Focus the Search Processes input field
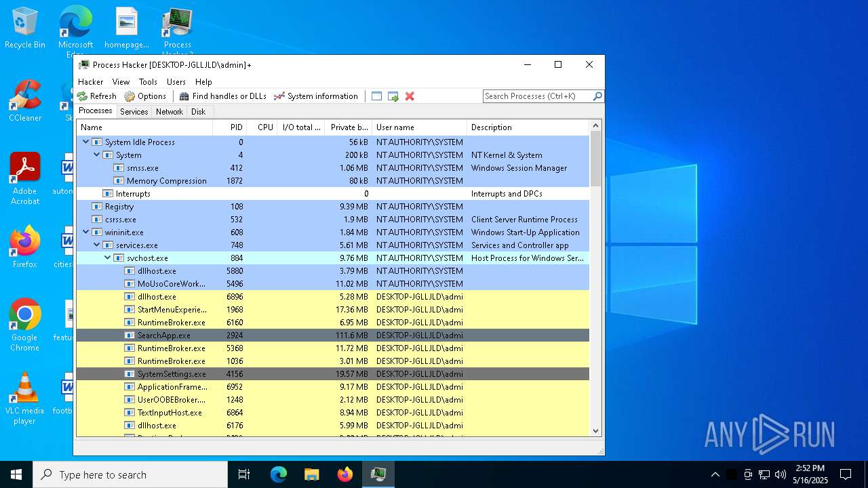Viewport: 868px width, 488px height. pyautogui.click(x=537, y=96)
